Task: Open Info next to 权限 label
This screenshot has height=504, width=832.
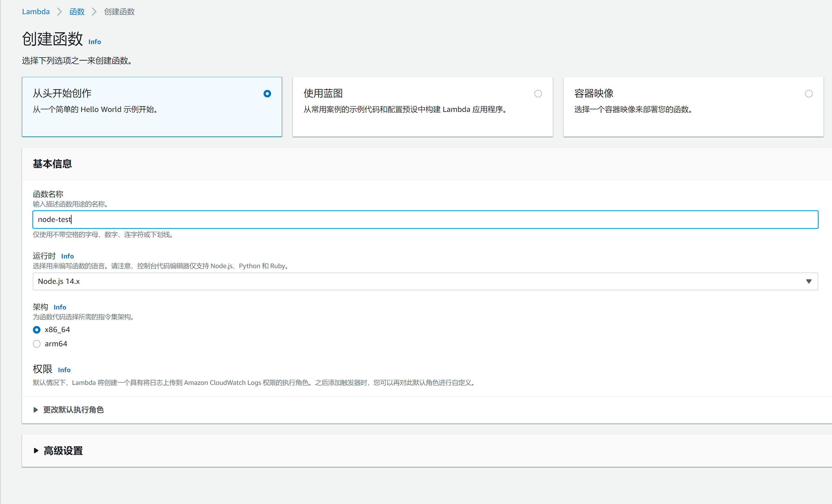Action: (x=64, y=370)
